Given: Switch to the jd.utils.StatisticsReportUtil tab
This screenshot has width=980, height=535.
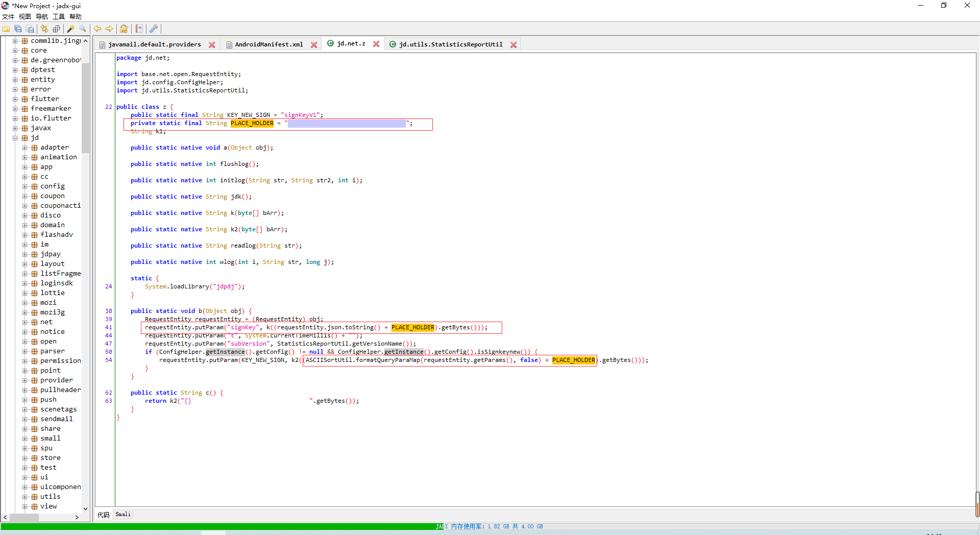Looking at the screenshot, I should coord(450,44).
